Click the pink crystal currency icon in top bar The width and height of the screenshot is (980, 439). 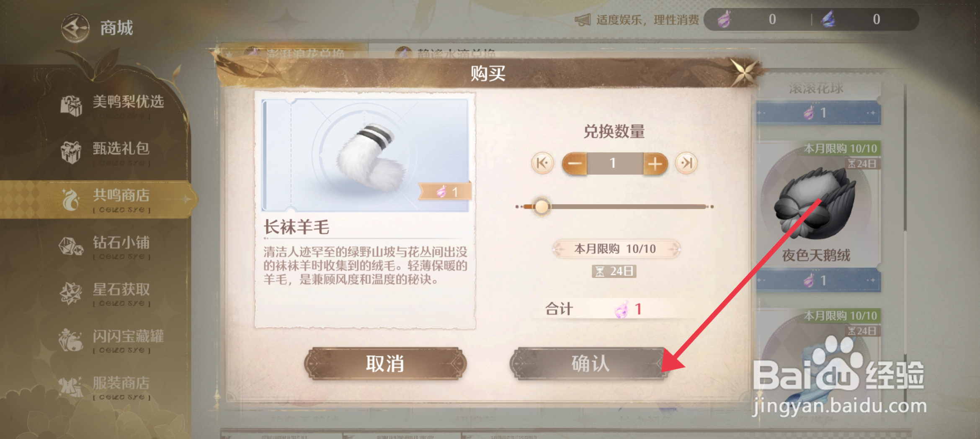tap(724, 19)
